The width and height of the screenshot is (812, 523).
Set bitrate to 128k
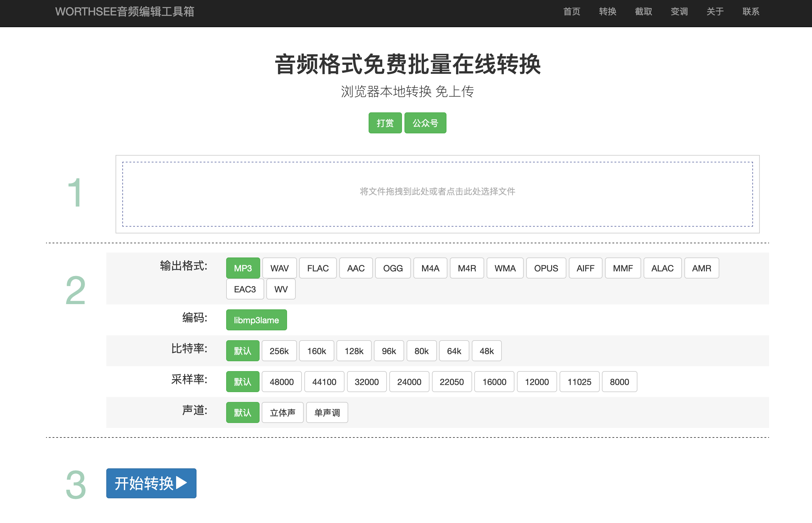click(x=353, y=351)
